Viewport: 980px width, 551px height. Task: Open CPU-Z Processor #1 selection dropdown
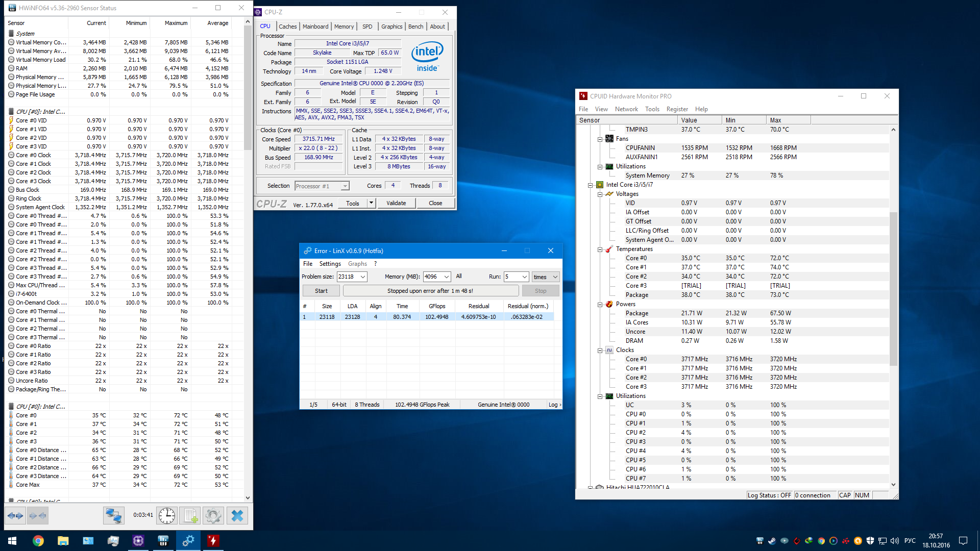tap(322, 186)
